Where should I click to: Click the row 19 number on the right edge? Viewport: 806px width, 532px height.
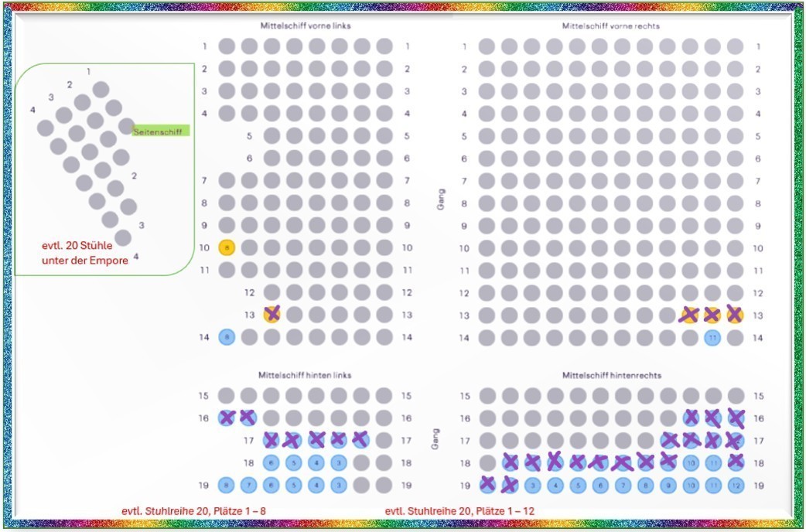pyautogui.click(x=758, y=486)
